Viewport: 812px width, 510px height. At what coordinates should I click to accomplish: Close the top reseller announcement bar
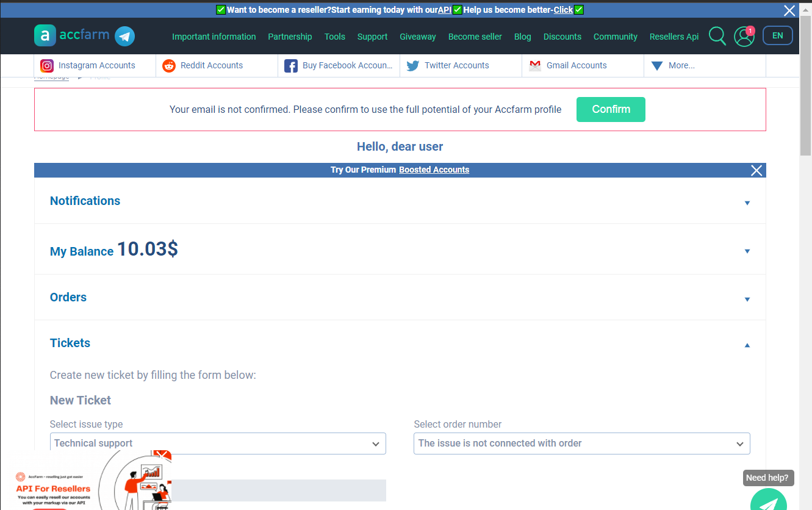coord(789,10)
